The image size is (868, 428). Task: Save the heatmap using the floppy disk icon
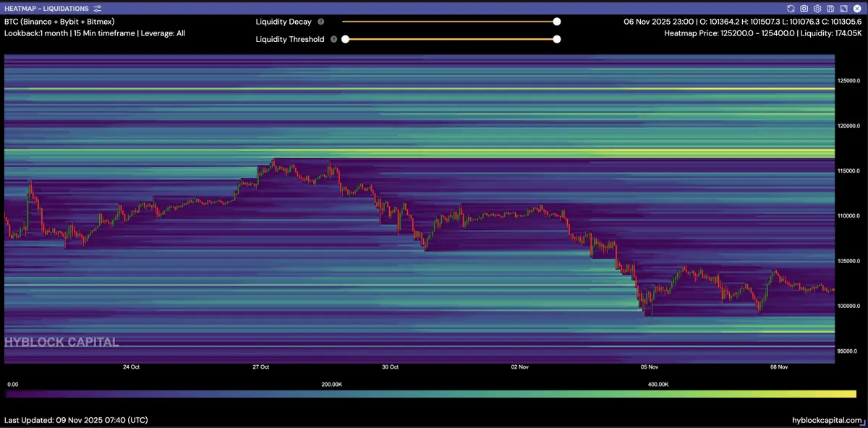830,9
